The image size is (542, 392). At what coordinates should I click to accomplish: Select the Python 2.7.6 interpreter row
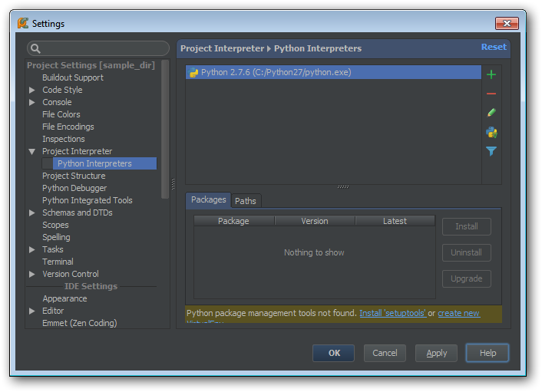coord(333,72)
